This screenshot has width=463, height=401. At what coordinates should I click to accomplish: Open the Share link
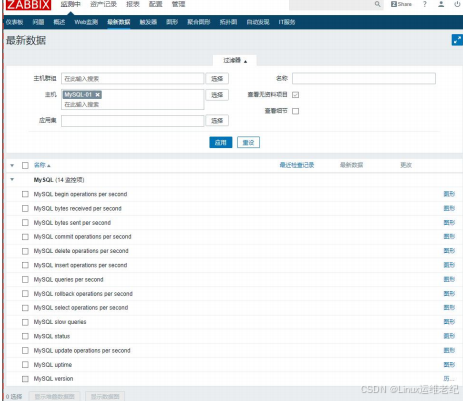tap(401, 4)
